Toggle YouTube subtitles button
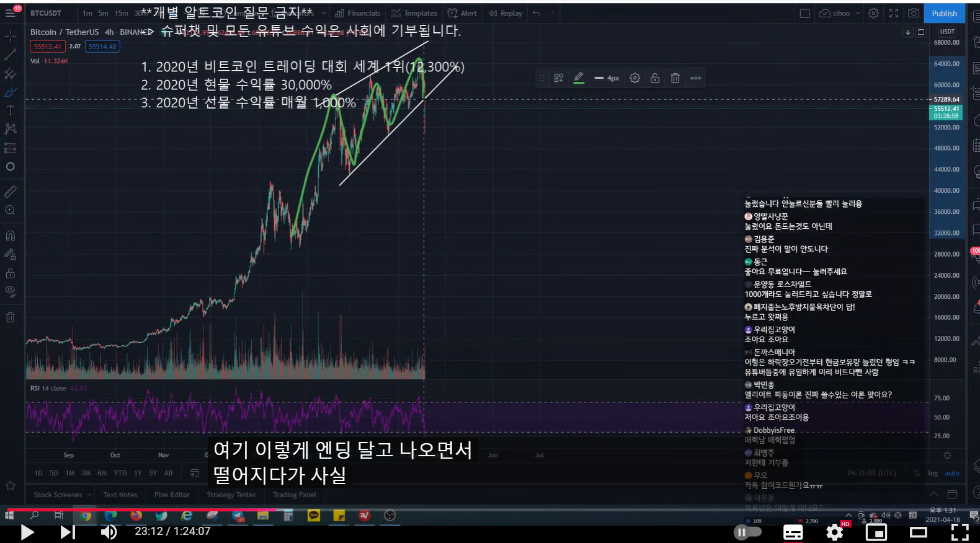980x543 pixels. click(x=793, y=532)
